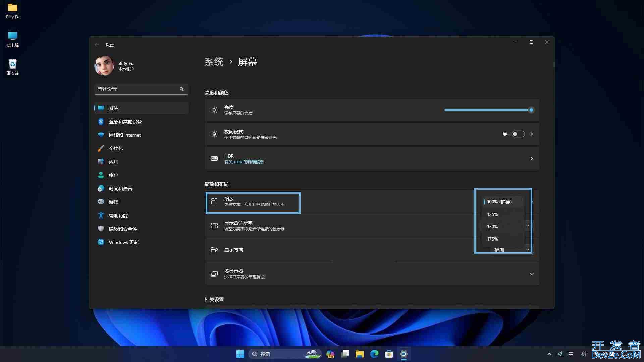
Task: Click 系统 in the breadcrumb
Action: click(x=214, y=62)
